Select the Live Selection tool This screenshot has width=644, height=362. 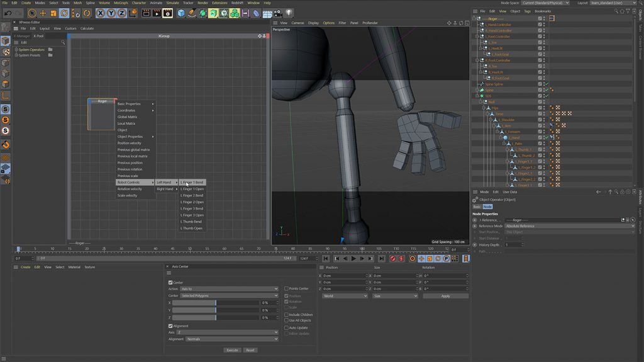click(32, 13)
